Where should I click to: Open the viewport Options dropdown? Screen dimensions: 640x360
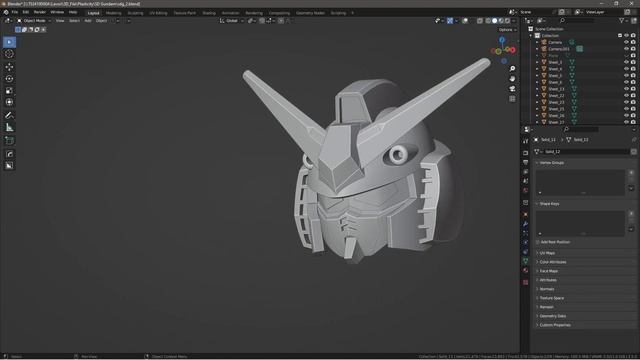click(507, 30)
